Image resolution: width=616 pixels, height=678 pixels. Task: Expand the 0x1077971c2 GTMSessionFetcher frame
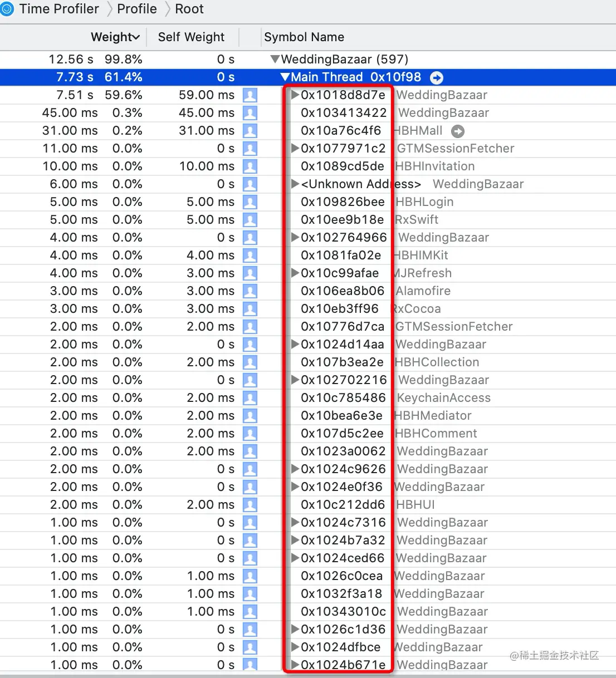(295, 149)
